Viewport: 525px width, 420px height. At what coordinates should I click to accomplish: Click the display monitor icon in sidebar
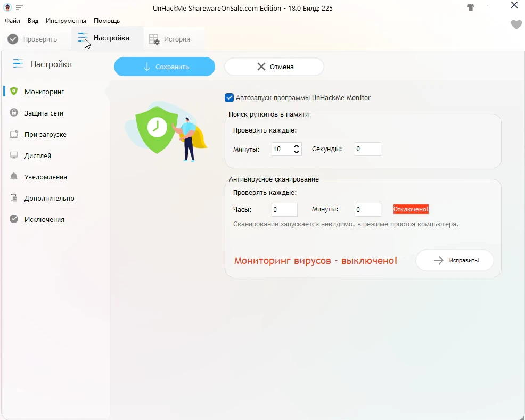14,155
